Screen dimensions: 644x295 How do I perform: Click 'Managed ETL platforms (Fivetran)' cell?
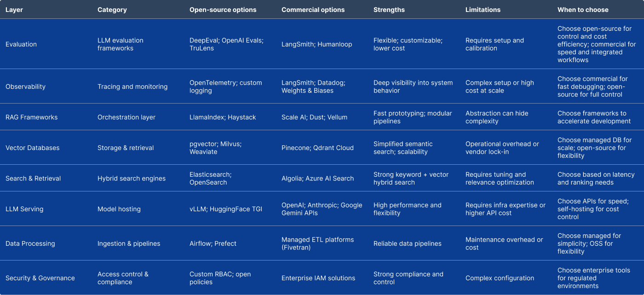click(x=318, y=243)
